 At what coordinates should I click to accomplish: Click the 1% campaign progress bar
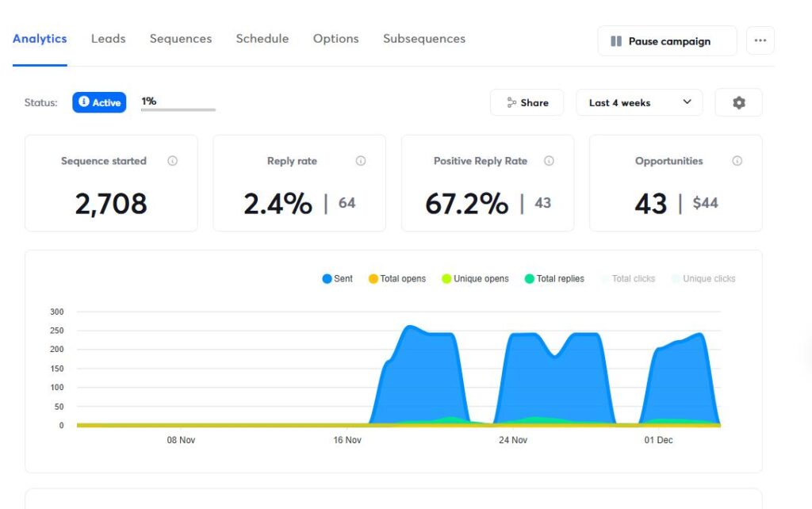click(x=178, y=109)
